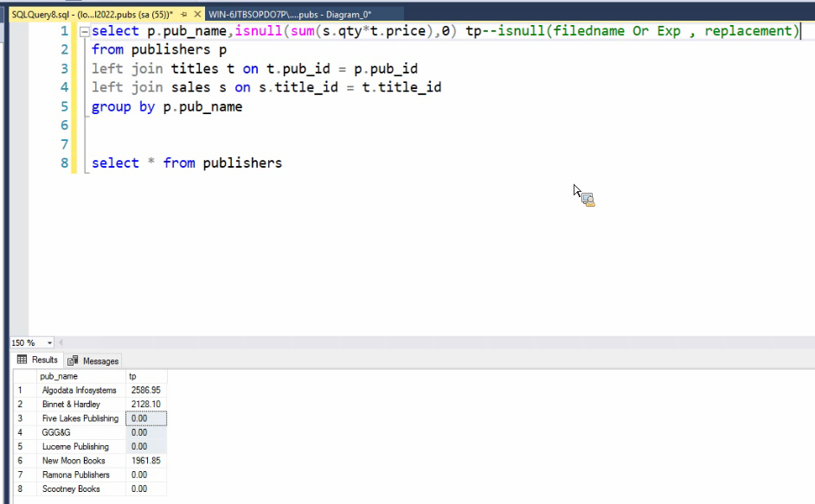Select the GGG&G cell
Viewport: 815px width, 504px height.
81,432
